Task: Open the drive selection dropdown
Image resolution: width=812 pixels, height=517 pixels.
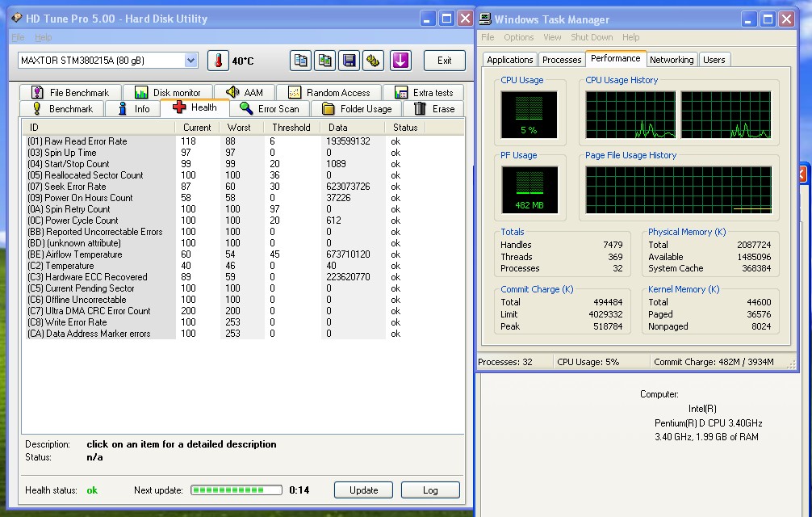Action: coord(191,60)
